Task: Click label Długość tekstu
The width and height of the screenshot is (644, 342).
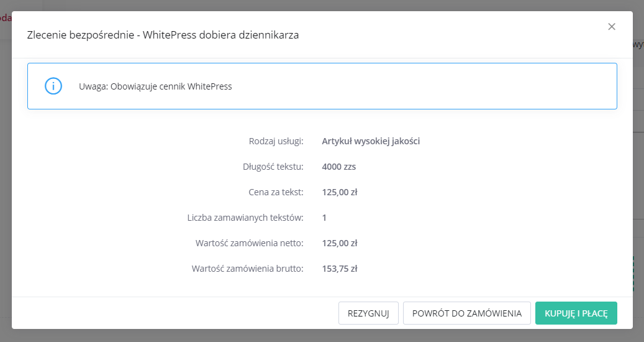Action: click(273, 167)
